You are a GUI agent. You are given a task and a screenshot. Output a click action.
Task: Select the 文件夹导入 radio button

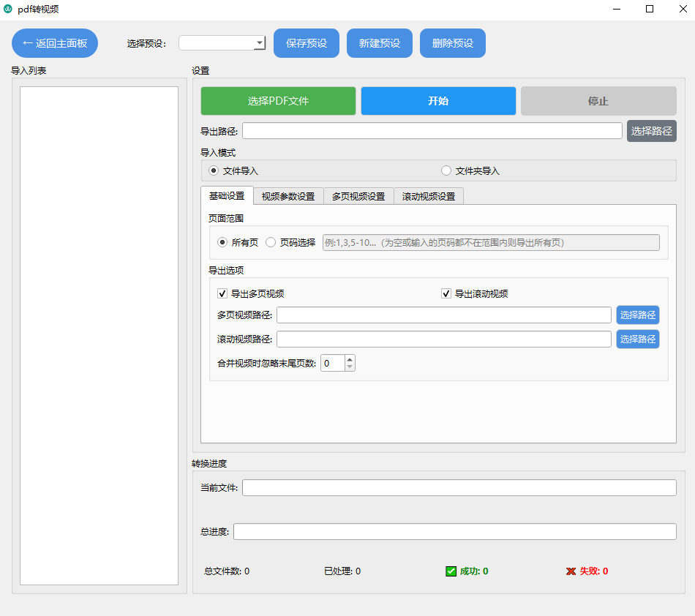point(446,170)
